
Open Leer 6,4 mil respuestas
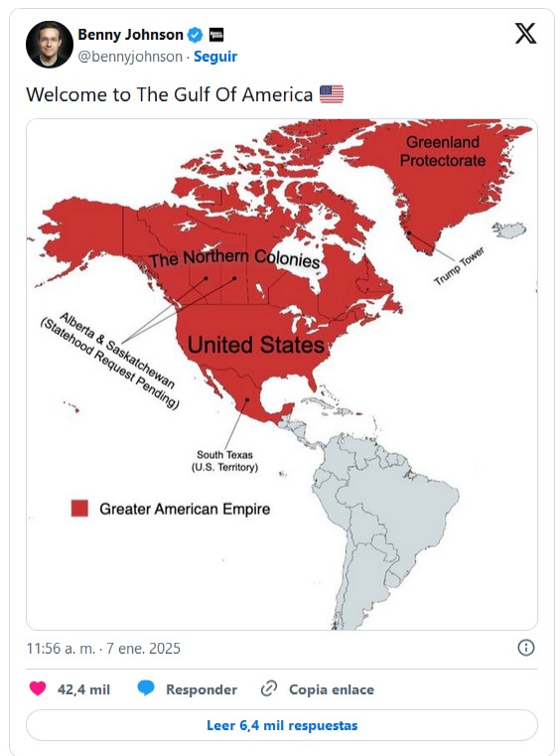click(x=282, y=725)
